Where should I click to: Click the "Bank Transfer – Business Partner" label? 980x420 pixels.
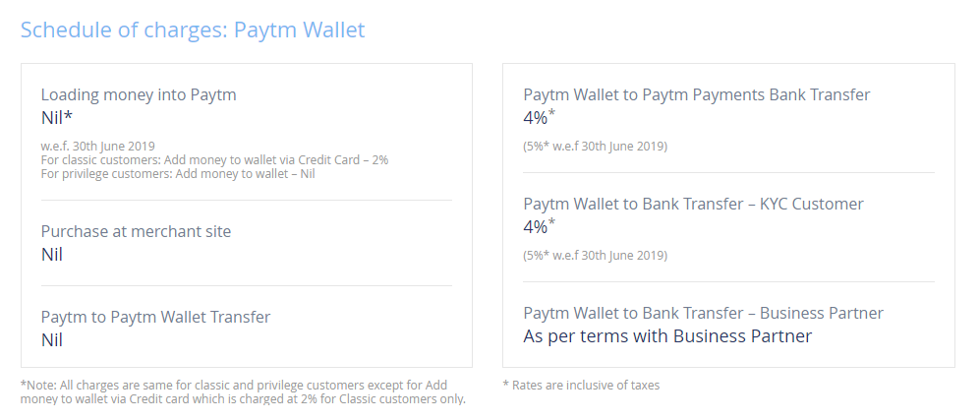703,313
